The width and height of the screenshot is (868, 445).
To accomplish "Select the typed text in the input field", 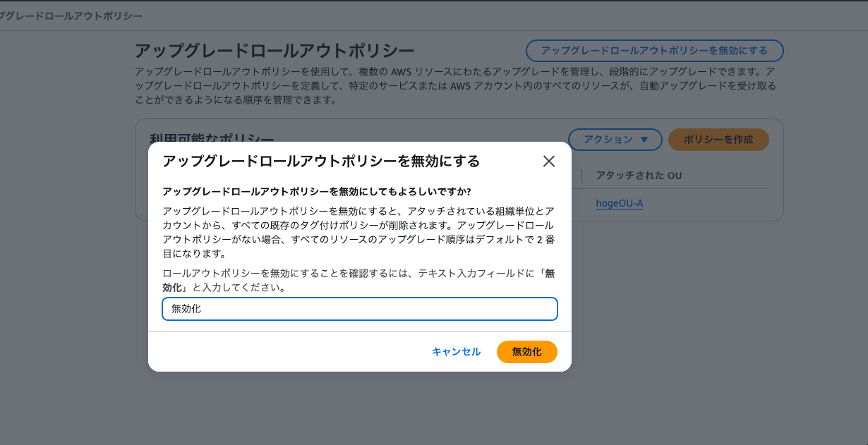I will coord(185,309).
